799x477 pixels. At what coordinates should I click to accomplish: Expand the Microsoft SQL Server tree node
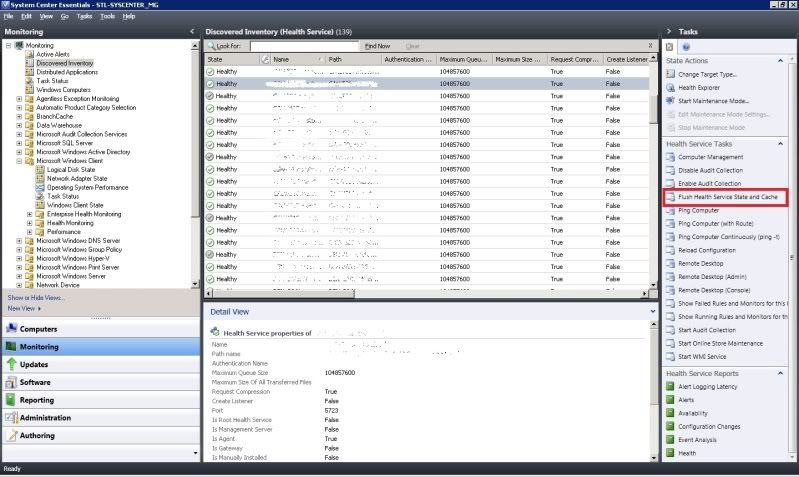tap(19, 143)
